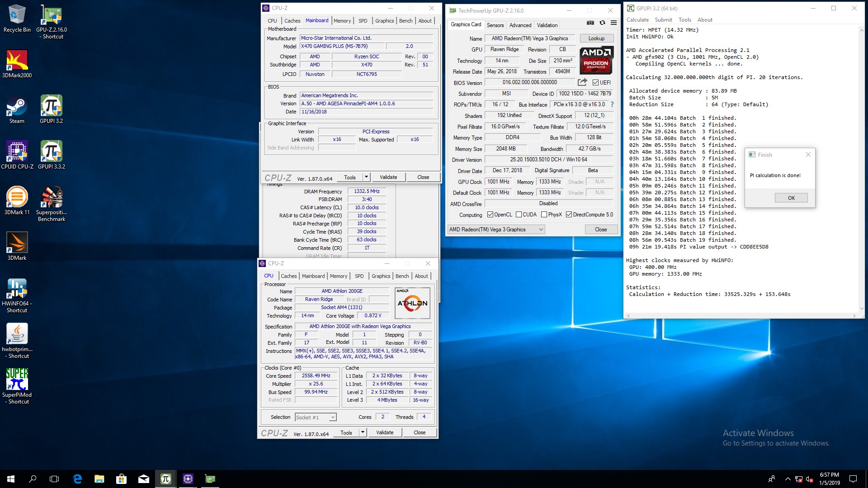Click Close button in GPU-Z
Viewport: 868px width, 488px height.
pos(601,230)
